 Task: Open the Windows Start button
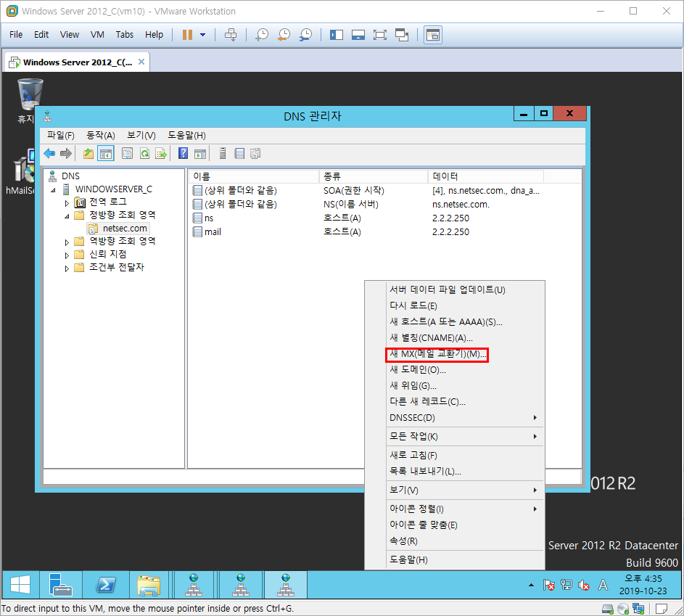pos(20,585)
